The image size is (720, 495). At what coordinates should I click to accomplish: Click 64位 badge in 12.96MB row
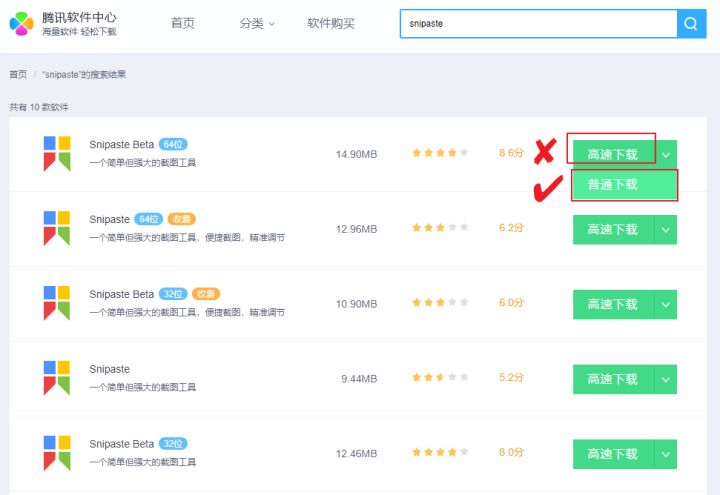(x=148, y=219)
